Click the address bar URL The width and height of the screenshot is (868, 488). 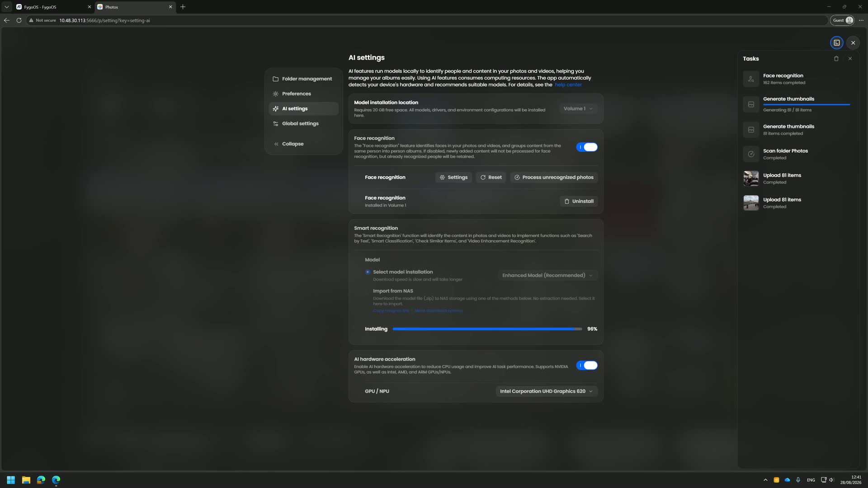click(x=104, y=20)
